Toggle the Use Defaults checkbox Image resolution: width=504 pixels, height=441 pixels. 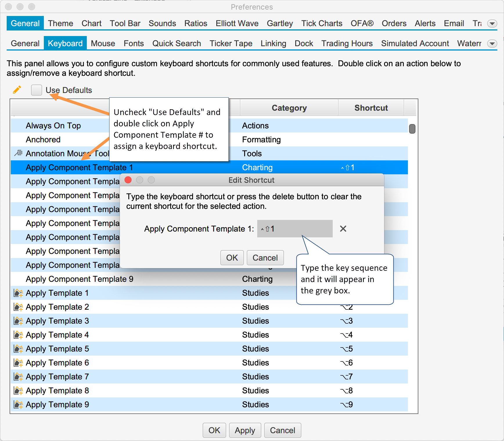pyautogui.click(x=37, y=90)
